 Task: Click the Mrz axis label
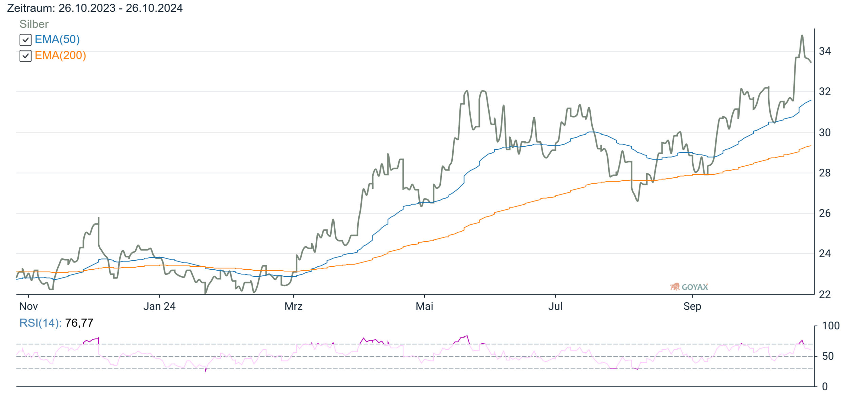(x=293, y=306)
